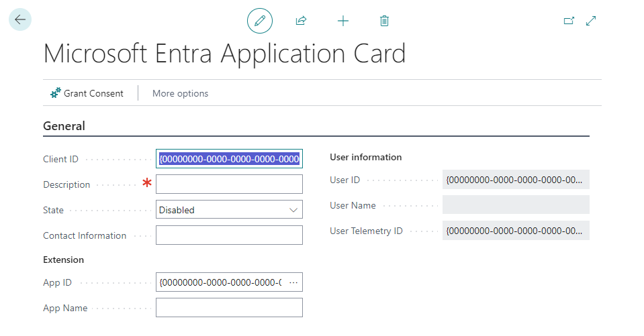This screenshot has height=336, width=644.
Task: Go back using the arrow button
Action: coord(19,19)
